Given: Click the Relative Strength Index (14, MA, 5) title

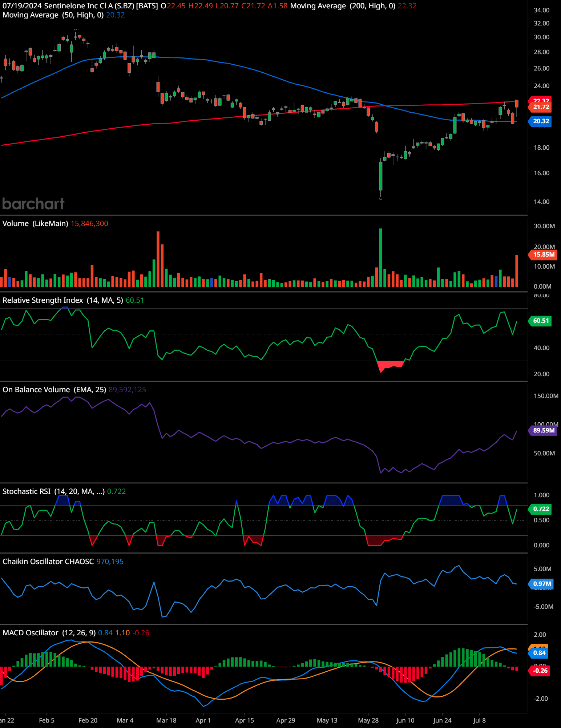Looking at the screenshot, I should click(63, 300).
